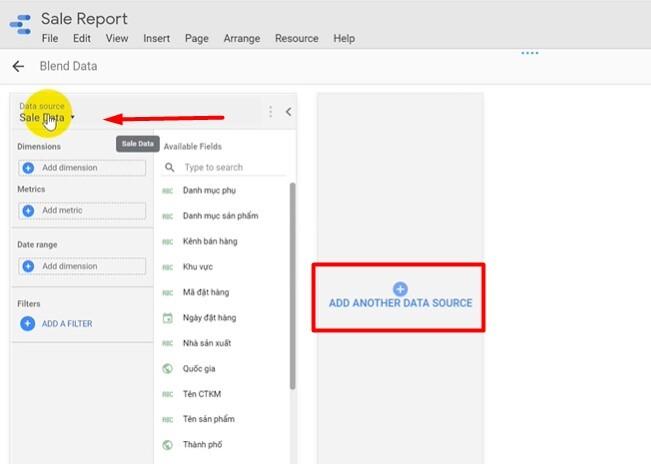Image resolution: width=651 pixels, height=464 pixels.
Task: Open the Resource menu
Action: tap(297, 38)
